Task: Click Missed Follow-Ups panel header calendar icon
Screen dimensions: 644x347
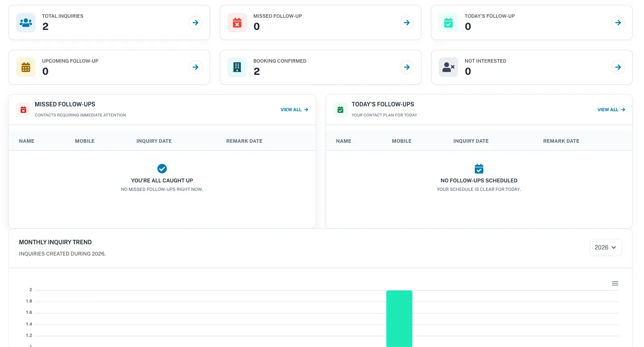Action: coord(23,110)
